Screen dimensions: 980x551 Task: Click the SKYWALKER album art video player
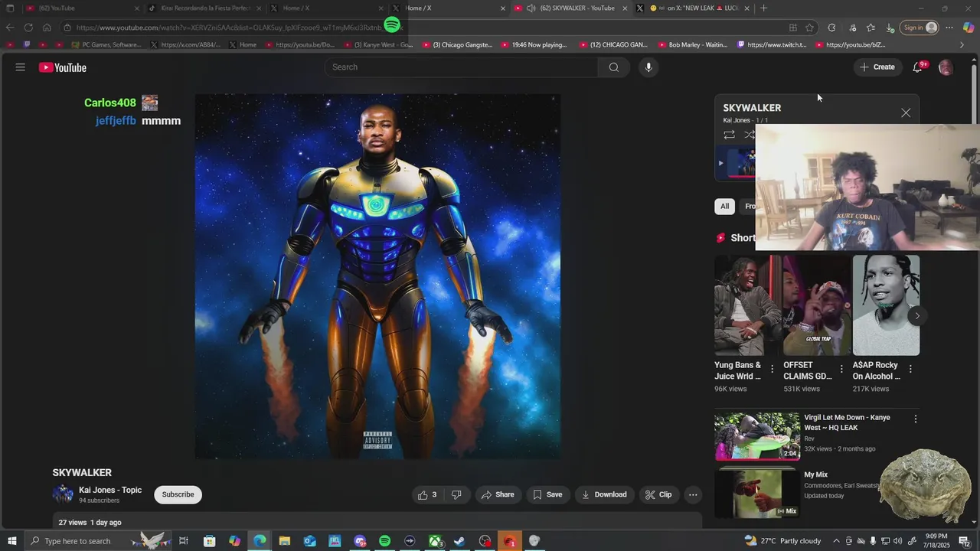377,276
